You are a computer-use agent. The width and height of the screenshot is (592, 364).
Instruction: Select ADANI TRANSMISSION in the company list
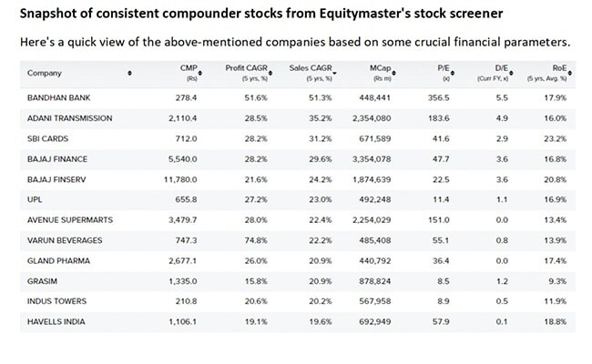click(70, 118)
